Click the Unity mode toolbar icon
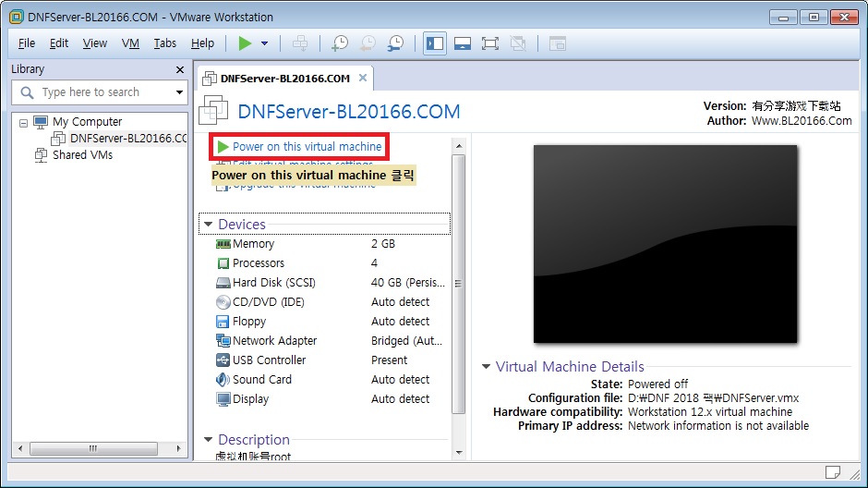The height and width of the screenshot is (488, 868). click(x=518, y=43)
